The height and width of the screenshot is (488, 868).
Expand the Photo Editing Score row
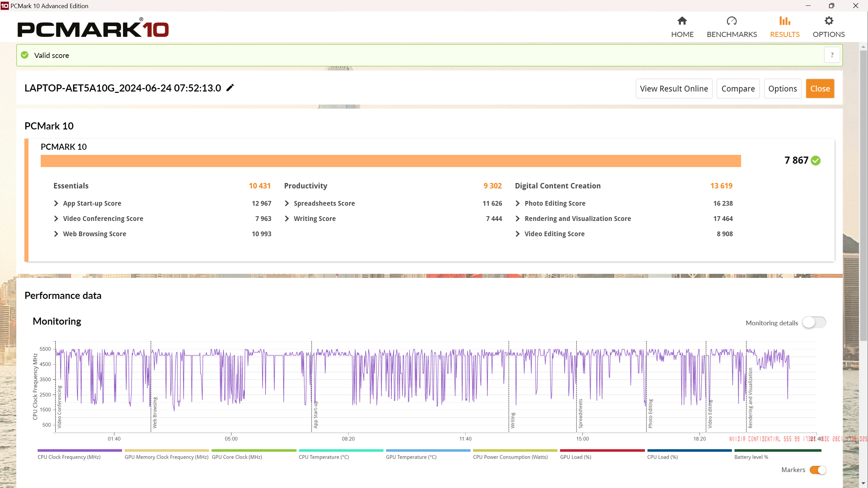tap(624, 203)
